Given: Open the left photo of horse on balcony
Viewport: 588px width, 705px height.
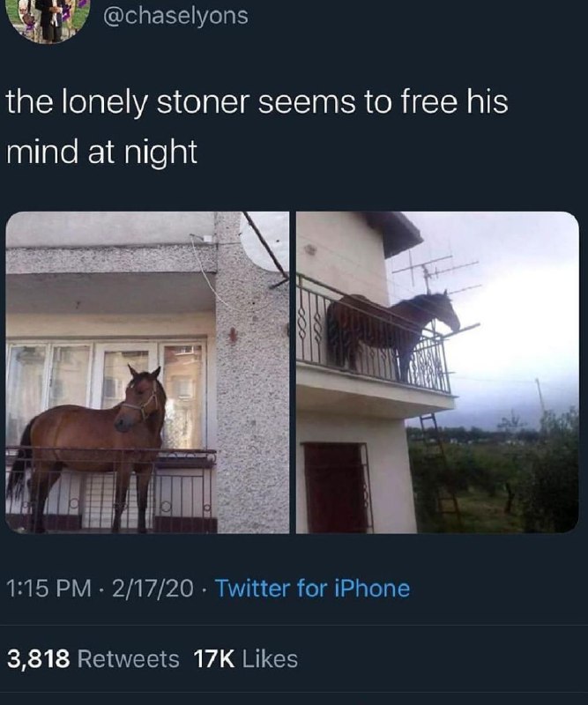Looking at the screenshot, I should [x=147, y=372].
